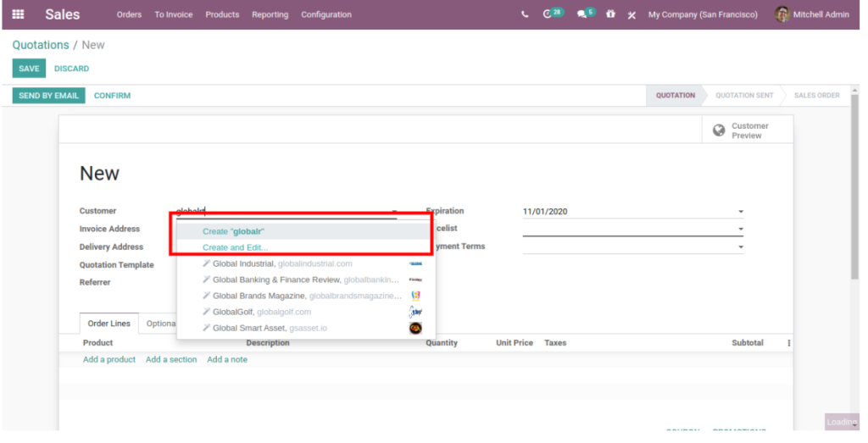The width and height of the screenshot is (868, 443).
Task: Click the wand icon beside Global Industrial
Action: tap(207, 263)
